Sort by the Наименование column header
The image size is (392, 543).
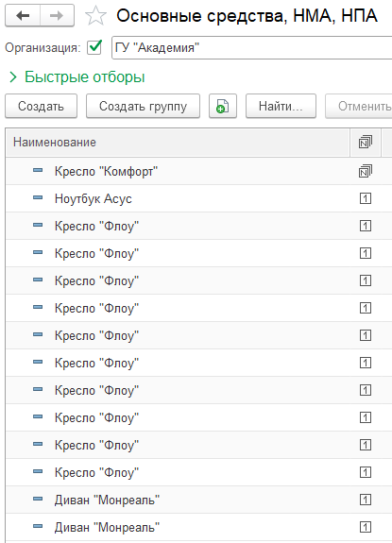coord(178,143)
